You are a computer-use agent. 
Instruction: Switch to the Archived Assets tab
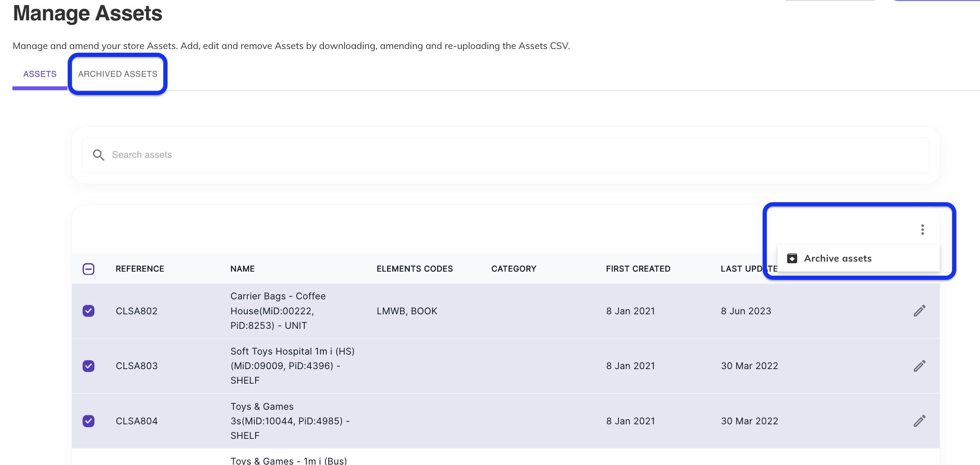118,74
